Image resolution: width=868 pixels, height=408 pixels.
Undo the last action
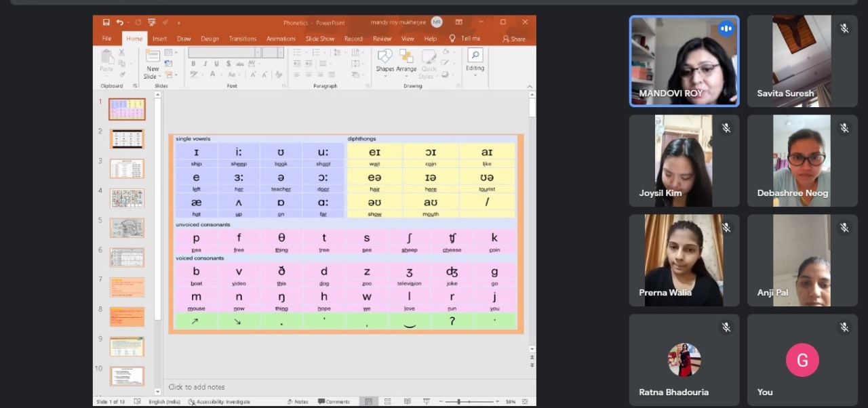click(120, 22)
